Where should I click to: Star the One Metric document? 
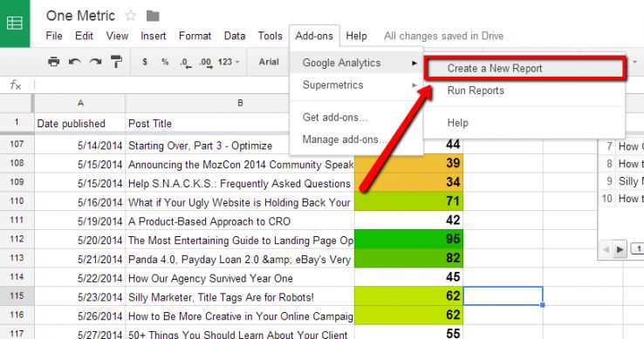(131, 16)
